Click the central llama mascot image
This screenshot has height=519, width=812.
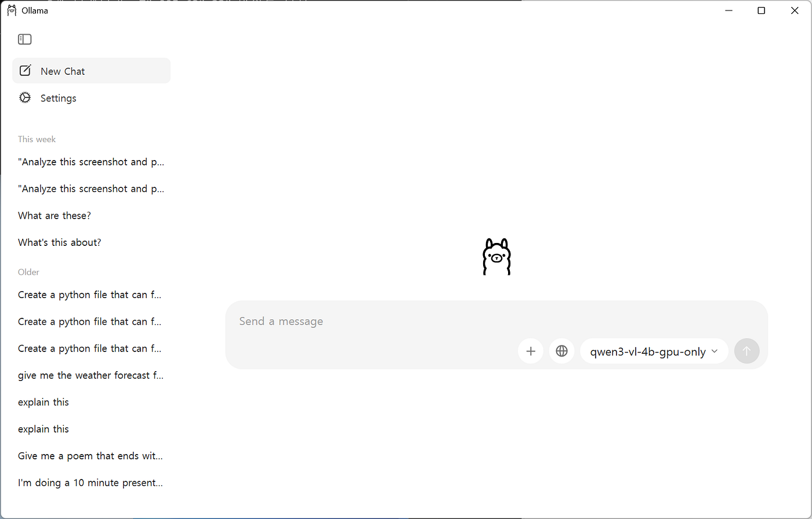pyautogui.click(x=496, y=256)
